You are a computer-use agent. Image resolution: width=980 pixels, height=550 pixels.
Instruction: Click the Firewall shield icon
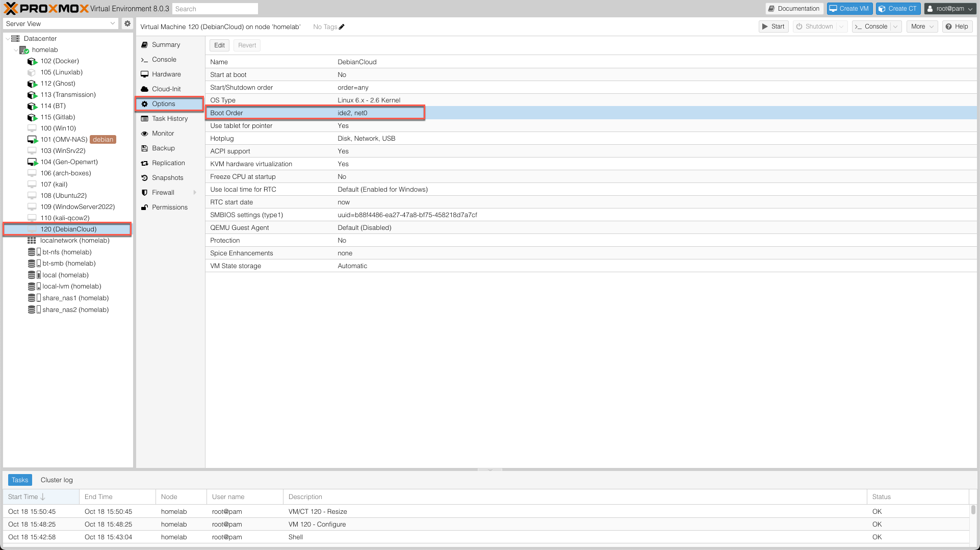pyautogui.click(x=145, y=193)
